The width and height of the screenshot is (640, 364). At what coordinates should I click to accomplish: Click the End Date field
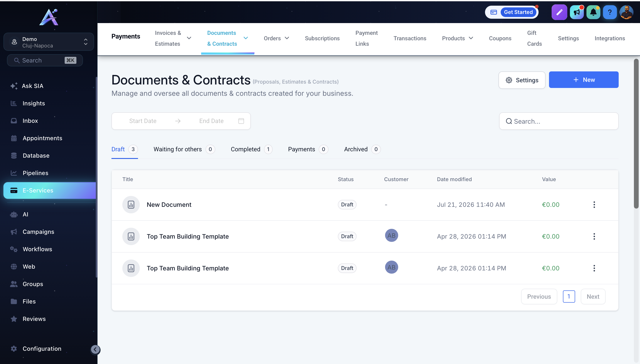tap(211, 121)
